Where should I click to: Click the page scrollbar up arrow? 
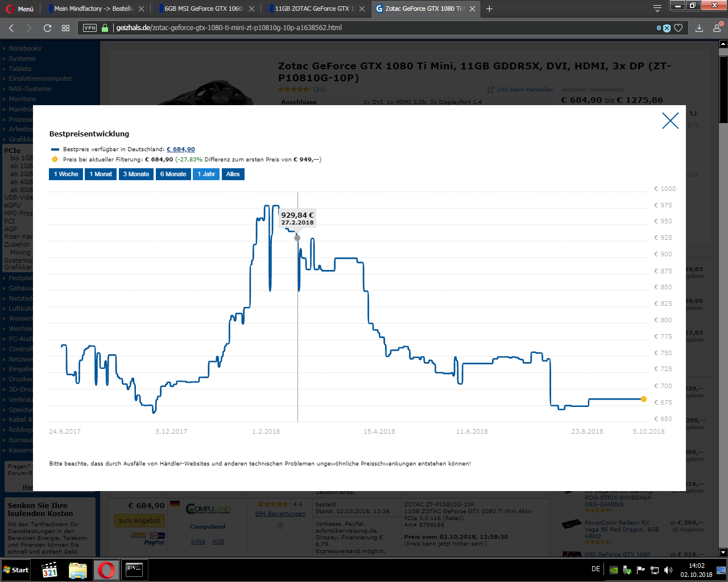click(723, 43)
